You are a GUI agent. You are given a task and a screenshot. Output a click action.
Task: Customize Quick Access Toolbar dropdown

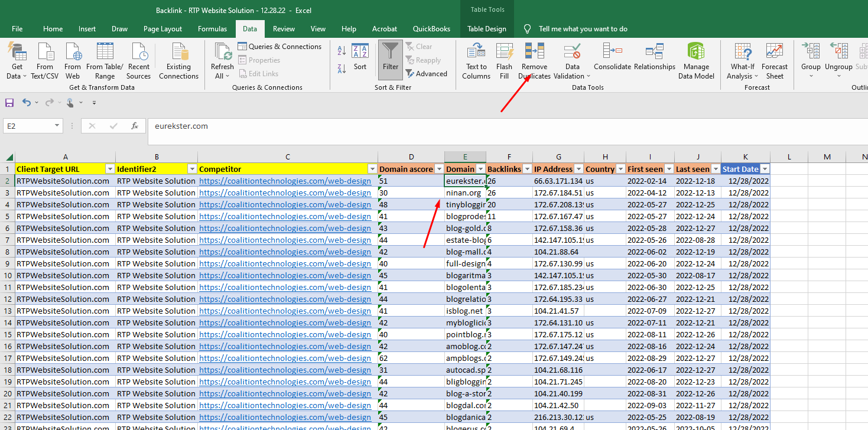point(94,103)
